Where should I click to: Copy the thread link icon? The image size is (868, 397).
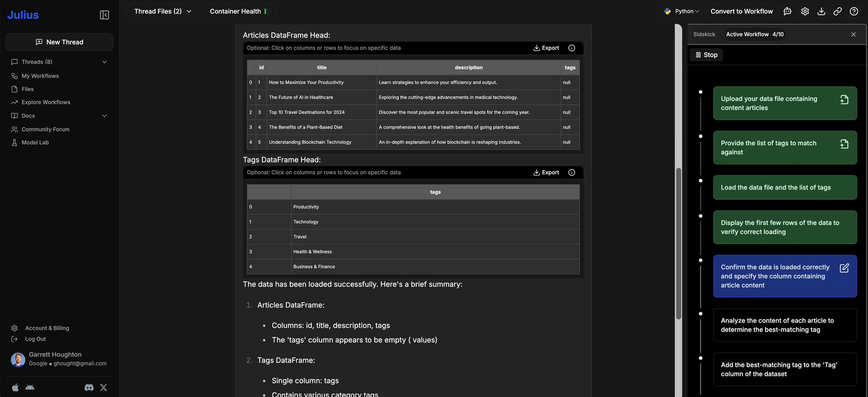(x=837, y=12)
